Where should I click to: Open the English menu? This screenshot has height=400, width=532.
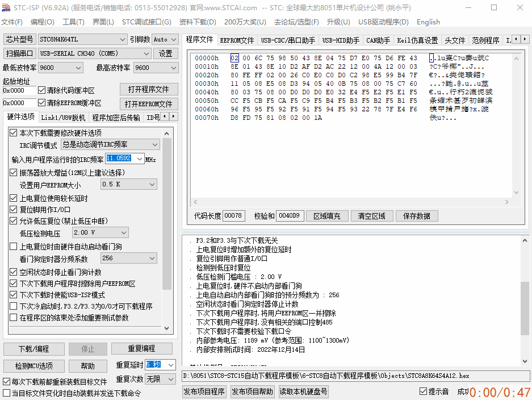pyautogui.click(x=428, y=22)
